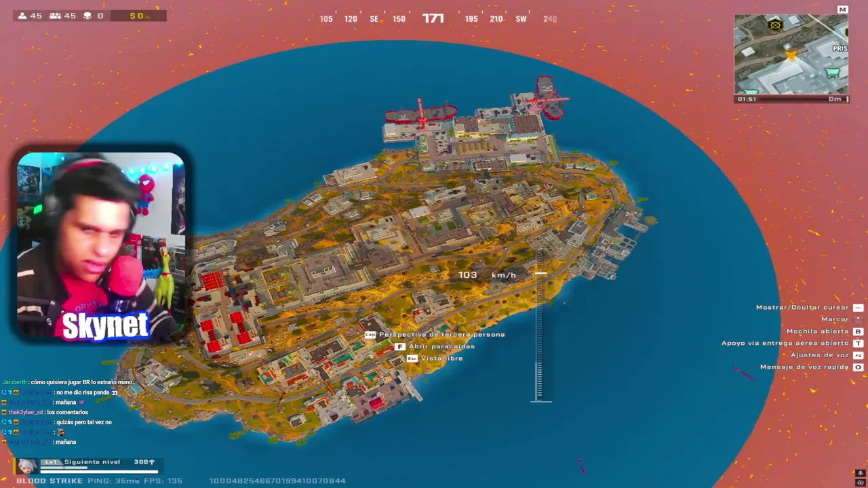Click the 103 km/h speed readout
The width and height of the screenshot is (868, 488).
[x=487, y=274]
